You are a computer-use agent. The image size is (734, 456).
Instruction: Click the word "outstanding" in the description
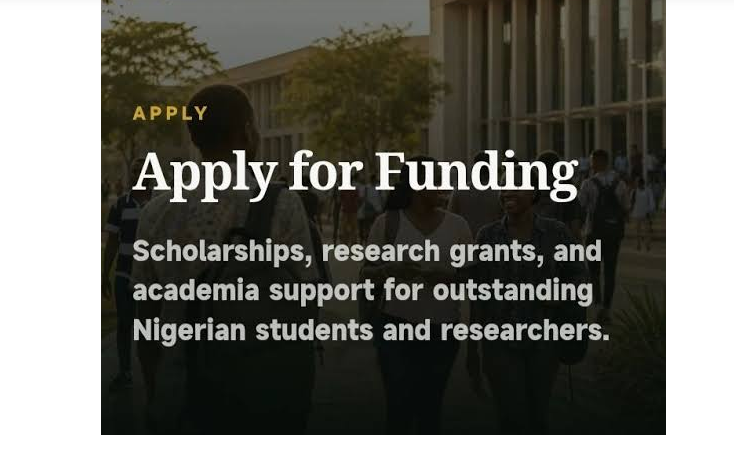(513, 291)
